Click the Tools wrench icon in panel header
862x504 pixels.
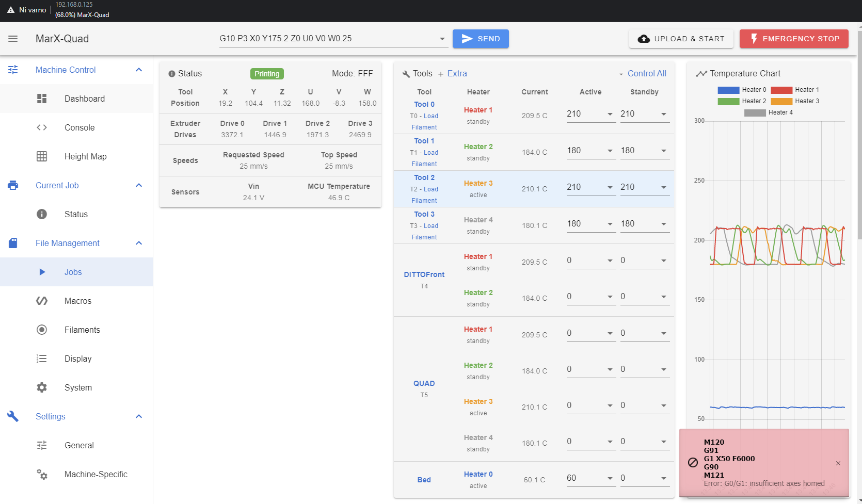(x=406, y=74)
